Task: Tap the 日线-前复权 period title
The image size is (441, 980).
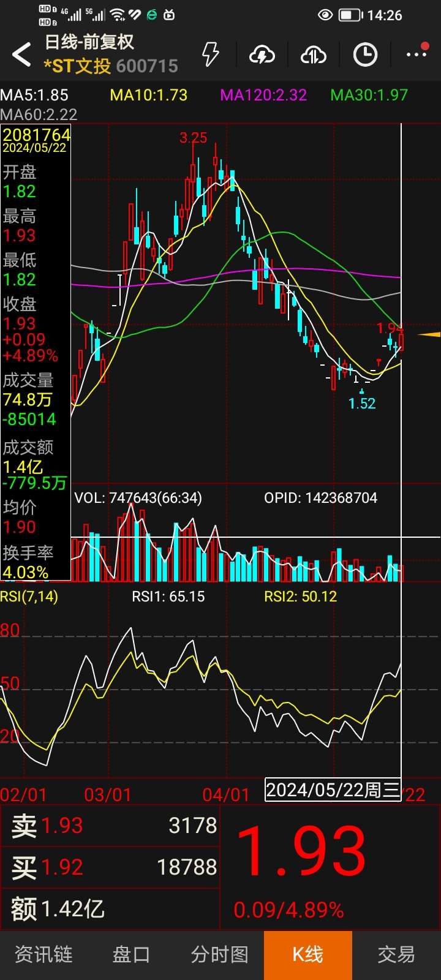Action: (89, 42)
